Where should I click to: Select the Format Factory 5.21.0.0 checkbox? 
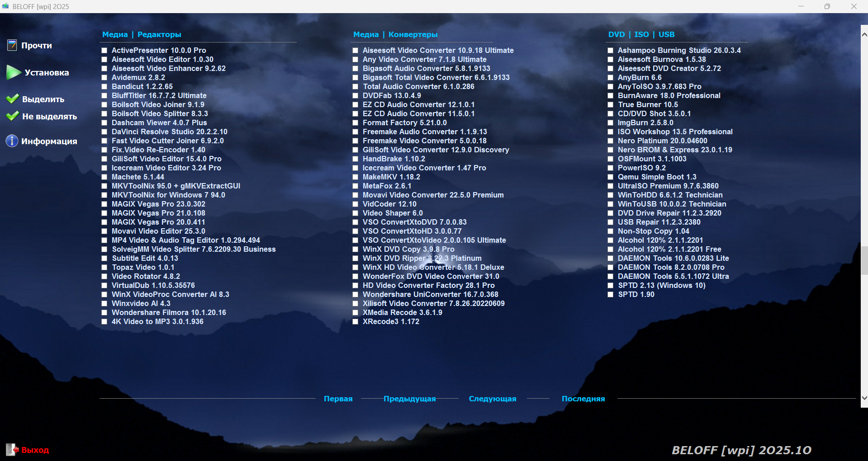point(356,123)
